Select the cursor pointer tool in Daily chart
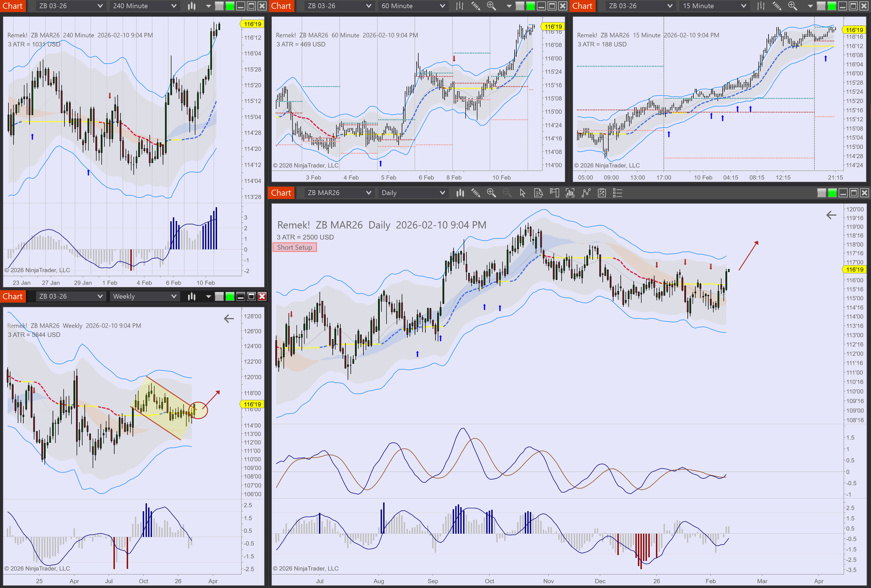The height and width of the screenshot is (588, 871). click(523, 193)
